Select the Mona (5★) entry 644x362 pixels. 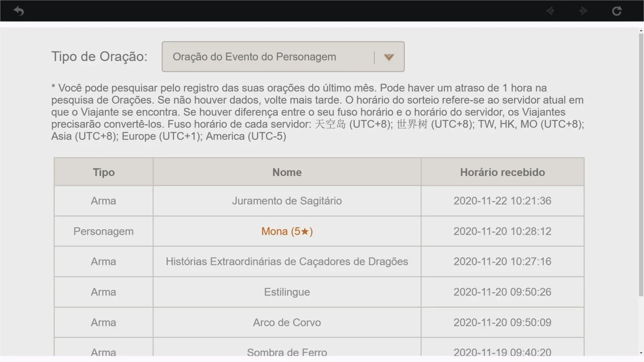coord(287,231)
